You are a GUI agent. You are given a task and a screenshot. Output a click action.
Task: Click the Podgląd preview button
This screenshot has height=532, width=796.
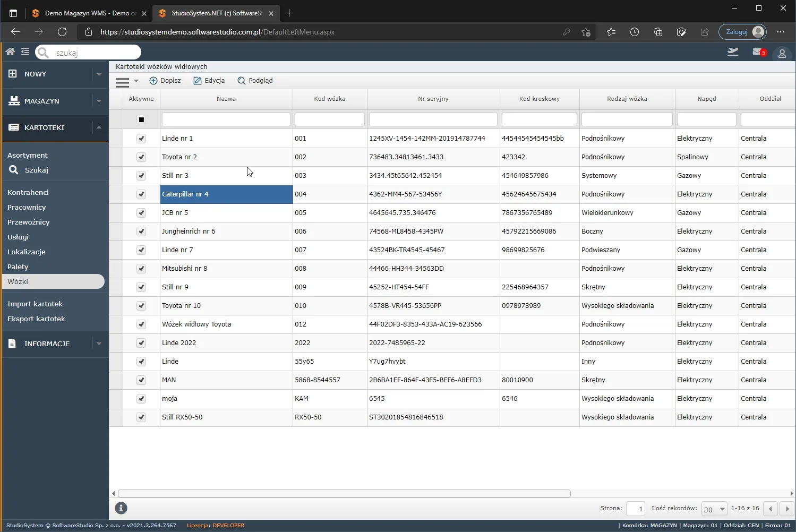(x=255, y=81)
